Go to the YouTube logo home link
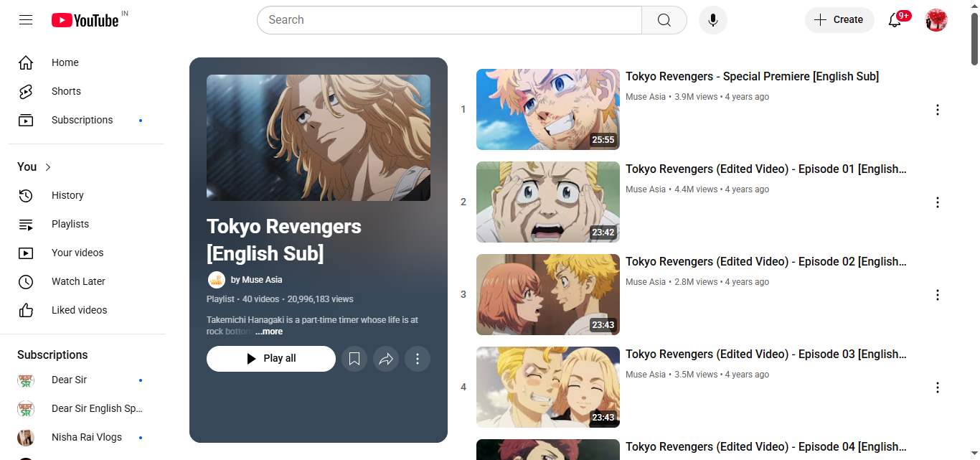This screenshot has height=460, width=980. (x=85, y=20)
